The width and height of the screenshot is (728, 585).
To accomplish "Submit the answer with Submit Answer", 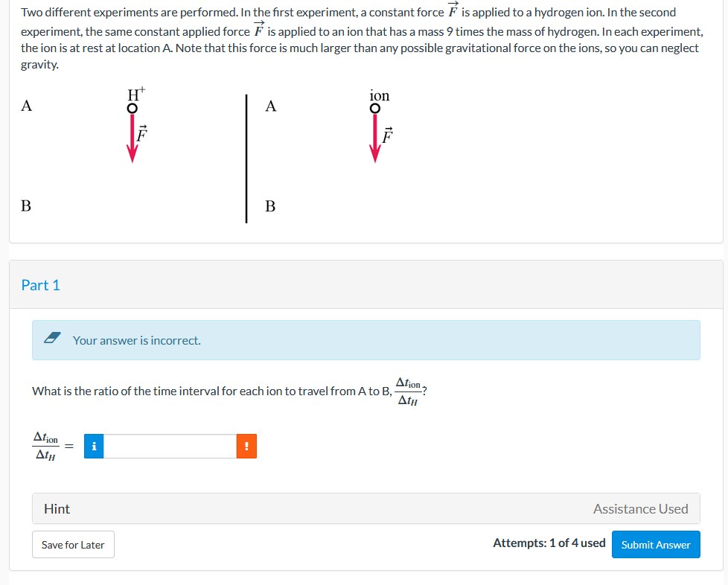I will [x=656, y=544].
